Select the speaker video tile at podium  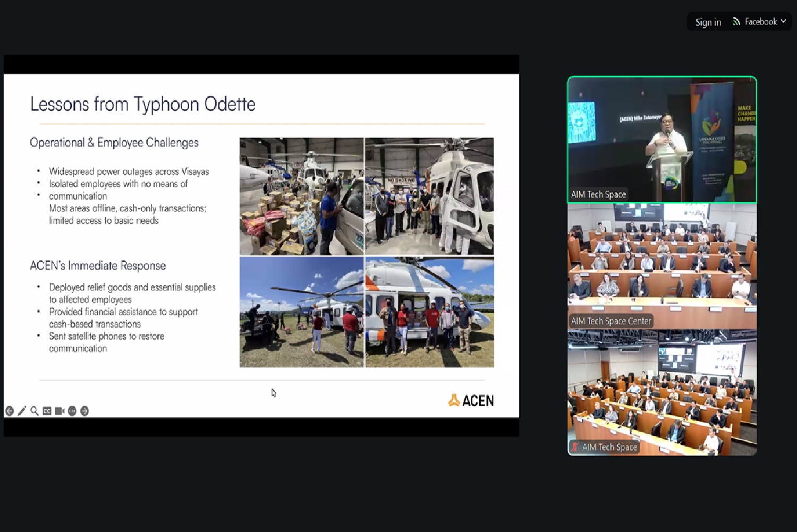pos(662,139)
